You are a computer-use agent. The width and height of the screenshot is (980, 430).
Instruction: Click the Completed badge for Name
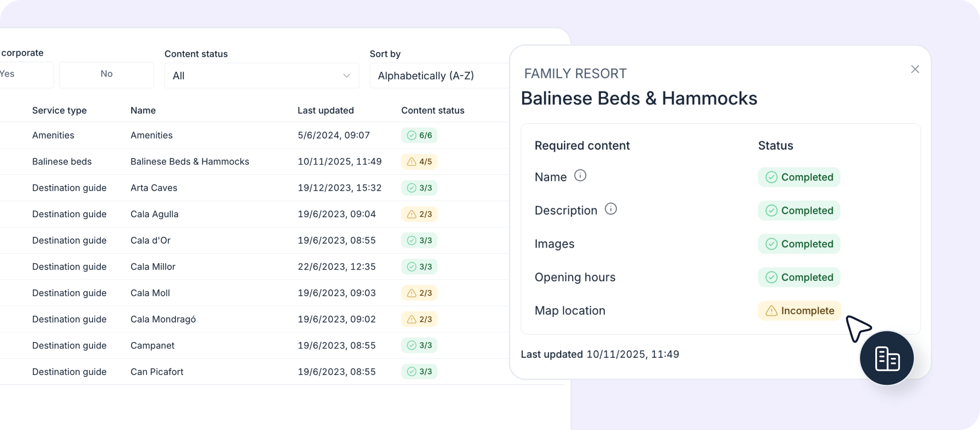click(x=799, y=177)
